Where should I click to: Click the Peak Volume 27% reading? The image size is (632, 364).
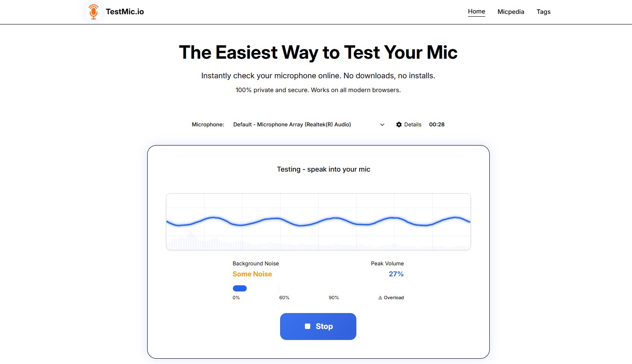pos(396,274)
